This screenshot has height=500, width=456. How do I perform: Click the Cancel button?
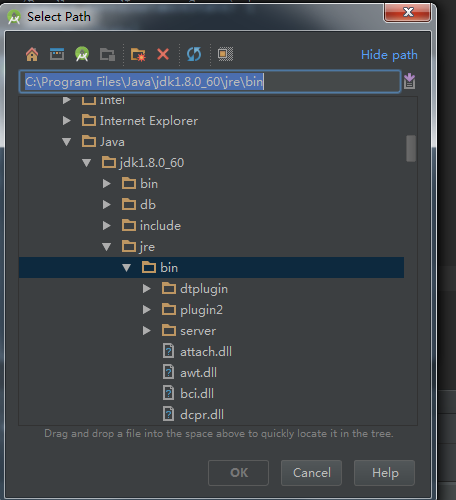(x=311, y=473)
